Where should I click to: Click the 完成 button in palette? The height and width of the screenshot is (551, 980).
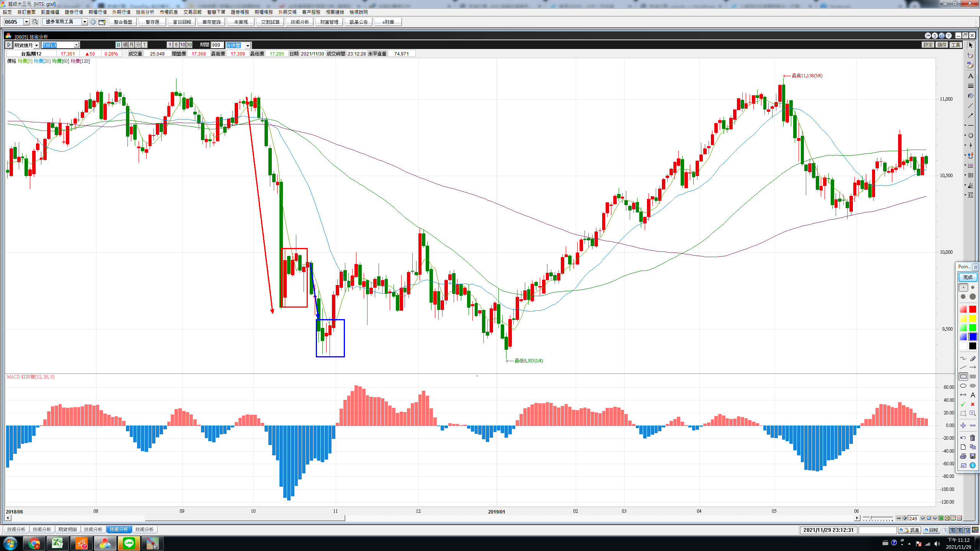point(967,277)
